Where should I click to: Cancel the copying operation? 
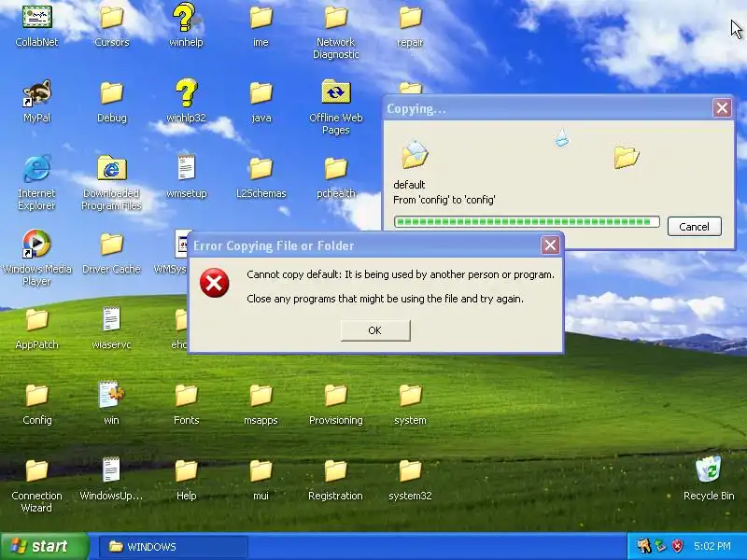pyautogui.click(x=694, y=227)
